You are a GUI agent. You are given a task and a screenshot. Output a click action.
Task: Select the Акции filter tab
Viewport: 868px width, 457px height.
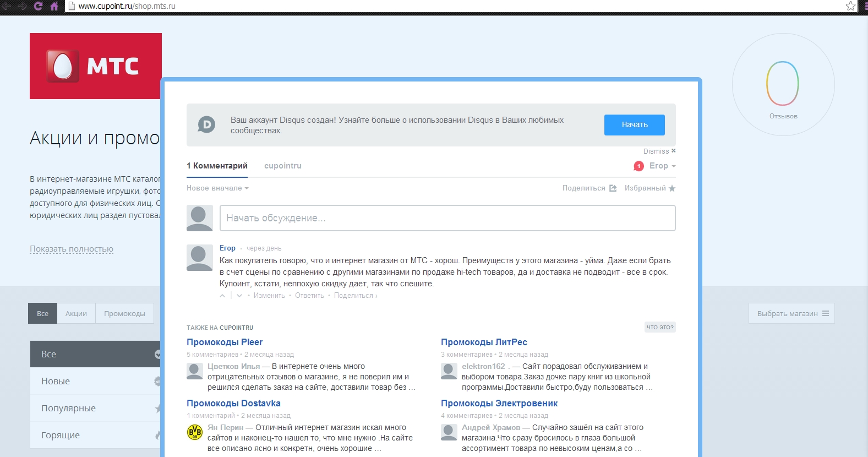click(77, 313)
